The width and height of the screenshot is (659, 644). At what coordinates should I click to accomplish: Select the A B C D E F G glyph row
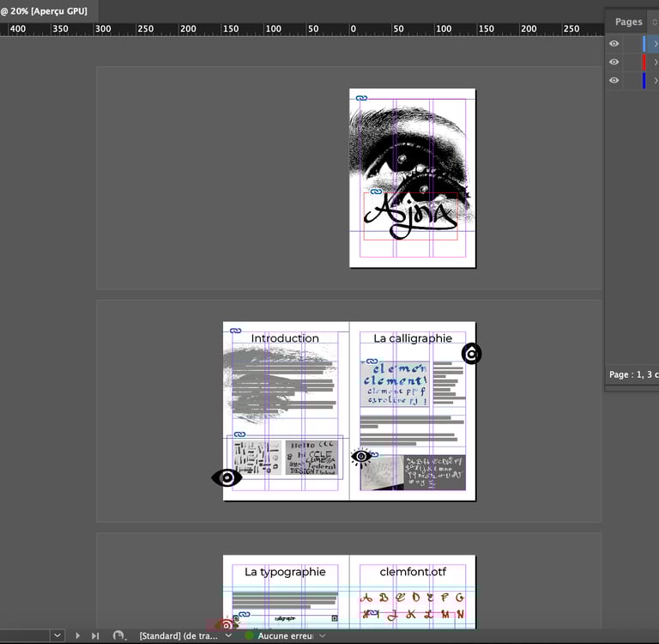coord(413,598)
